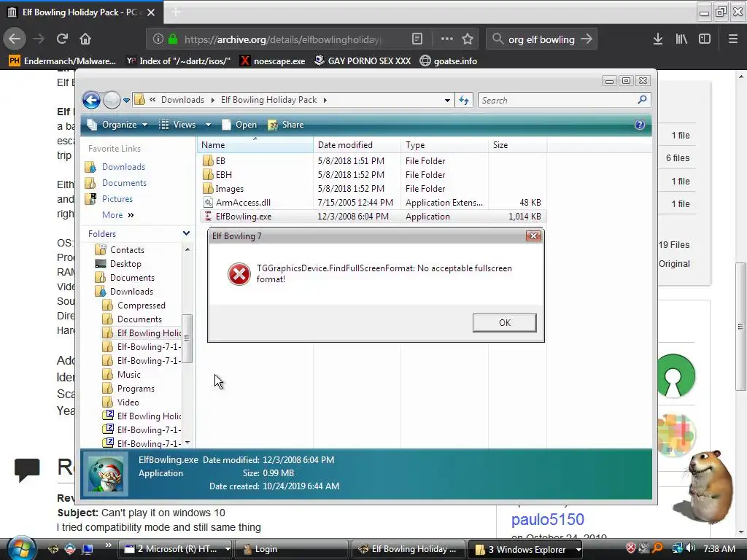This screenshot has width=747, height=560.
Task: Go back in Firefox browser
Action: [x=15, y=39]
